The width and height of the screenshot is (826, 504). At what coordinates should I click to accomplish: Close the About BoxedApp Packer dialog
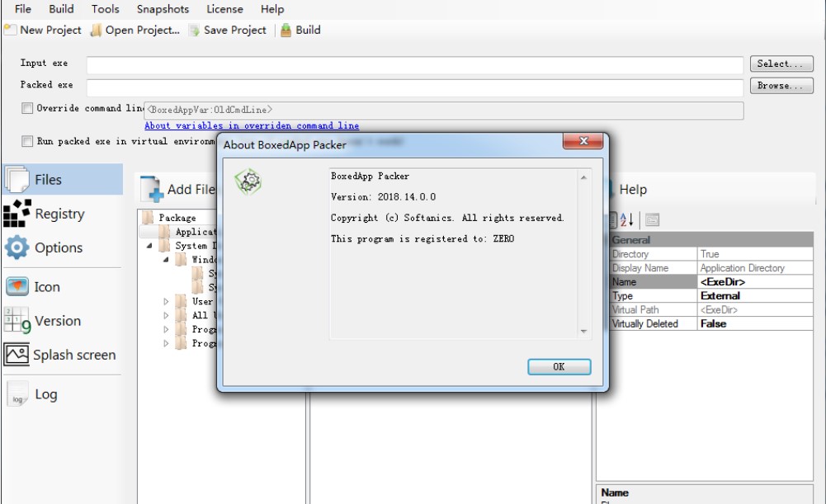583,141
